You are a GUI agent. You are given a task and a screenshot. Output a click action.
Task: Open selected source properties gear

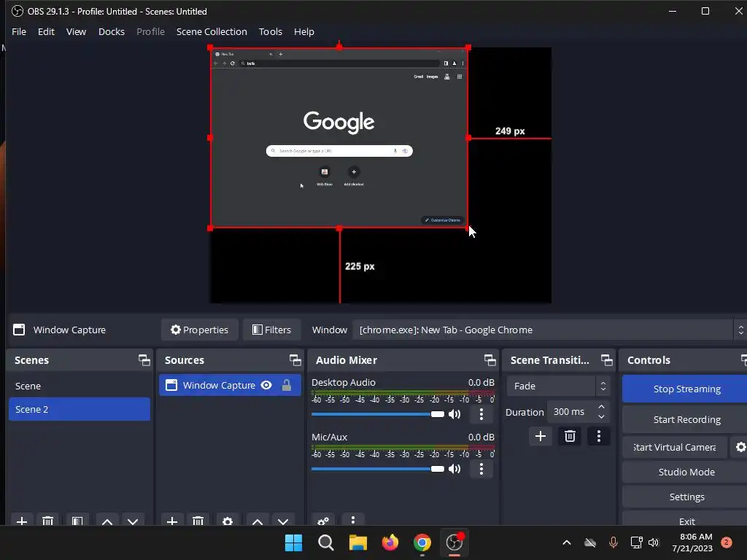(228, 521)
